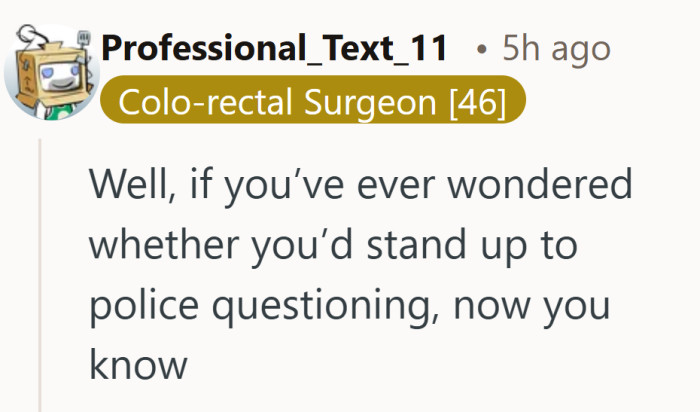This screenshot has height=412, width=700.
Task: Click the word police in the comment
Action: point(137,305)
